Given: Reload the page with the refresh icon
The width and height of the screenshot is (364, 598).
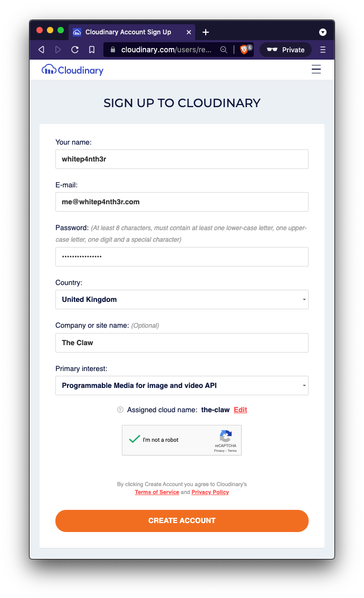Looking at the screenshot, I should tap(75, 49).
